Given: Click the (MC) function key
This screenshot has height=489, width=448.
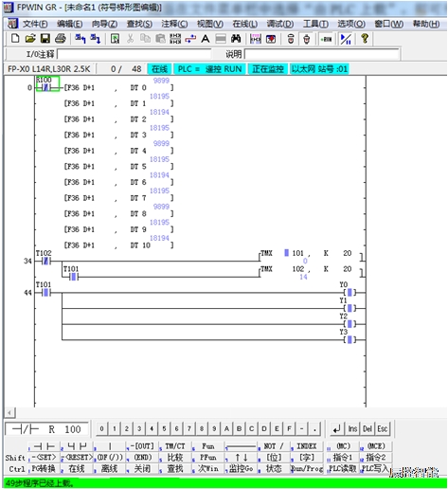Looking at the screenshot, I should 344,446.
